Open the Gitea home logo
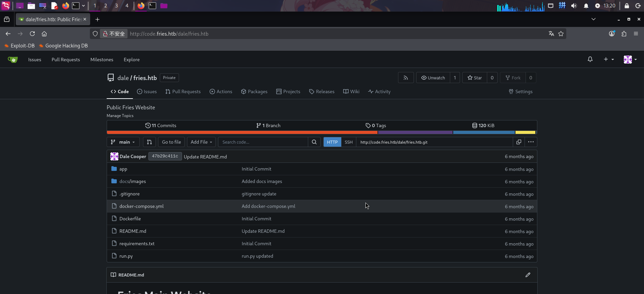Viewport: 644px width, 294px height. pyautogui.click(x=12, y=60)
